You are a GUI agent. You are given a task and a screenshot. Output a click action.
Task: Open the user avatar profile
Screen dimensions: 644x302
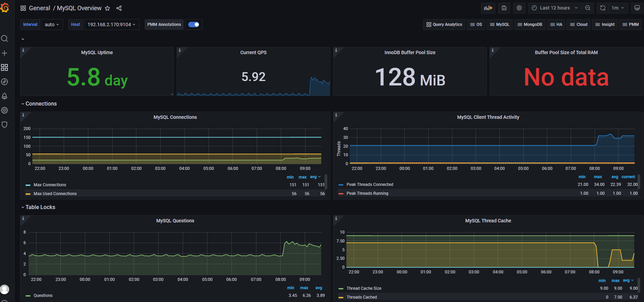[x=4, y=289]
